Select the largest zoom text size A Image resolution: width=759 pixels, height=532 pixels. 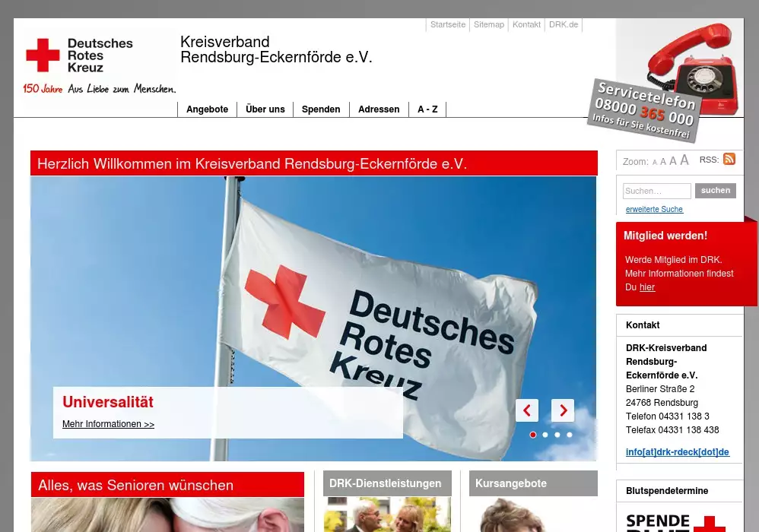tap(684, 160)
